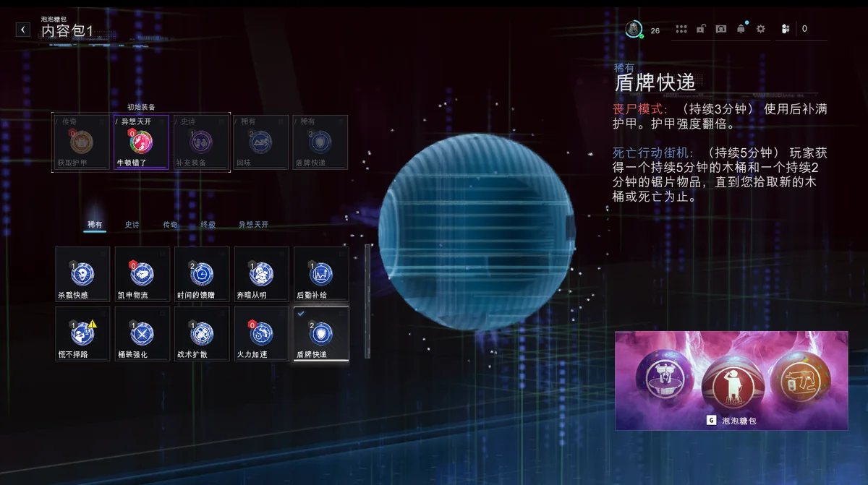Click the 死亡行动街机 description text

(720, 174)
